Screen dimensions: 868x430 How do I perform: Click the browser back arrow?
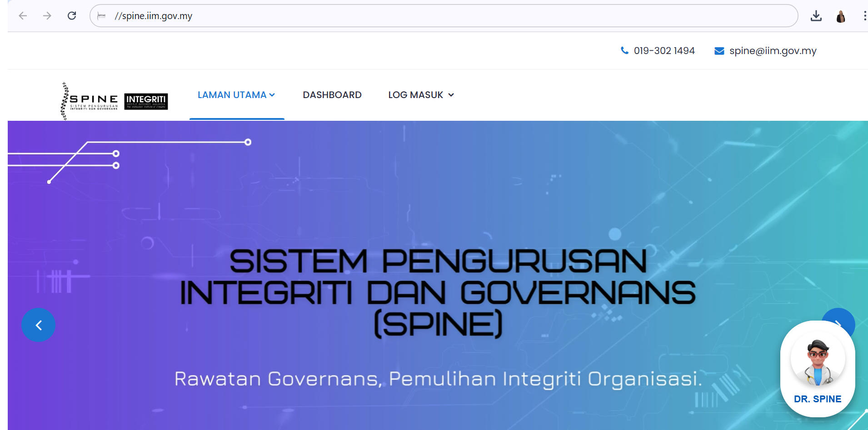(23, 16)
